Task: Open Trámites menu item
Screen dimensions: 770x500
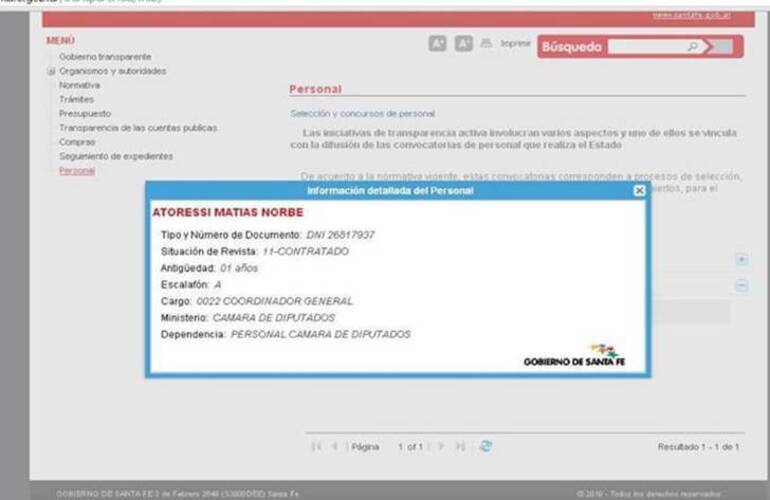Action: pyautogui.click(x=76, y=100)
